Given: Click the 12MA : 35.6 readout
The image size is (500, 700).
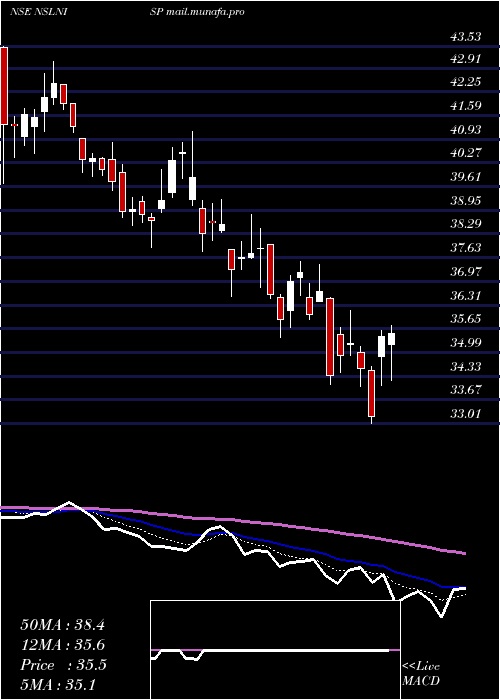Looking at the screenshot, I should click(62, 646).
